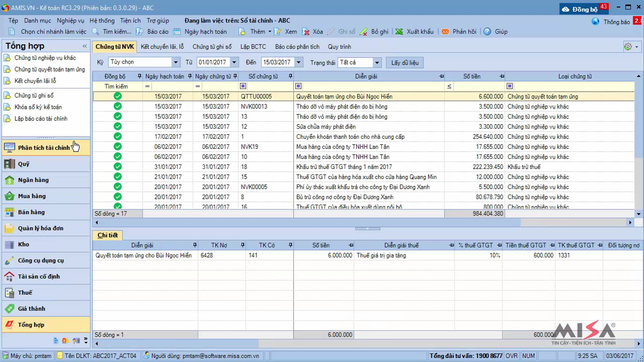Open the Công cụ dụng cụ icon
Viewport: 644px width, 362px height.
(x=9, y=260)
